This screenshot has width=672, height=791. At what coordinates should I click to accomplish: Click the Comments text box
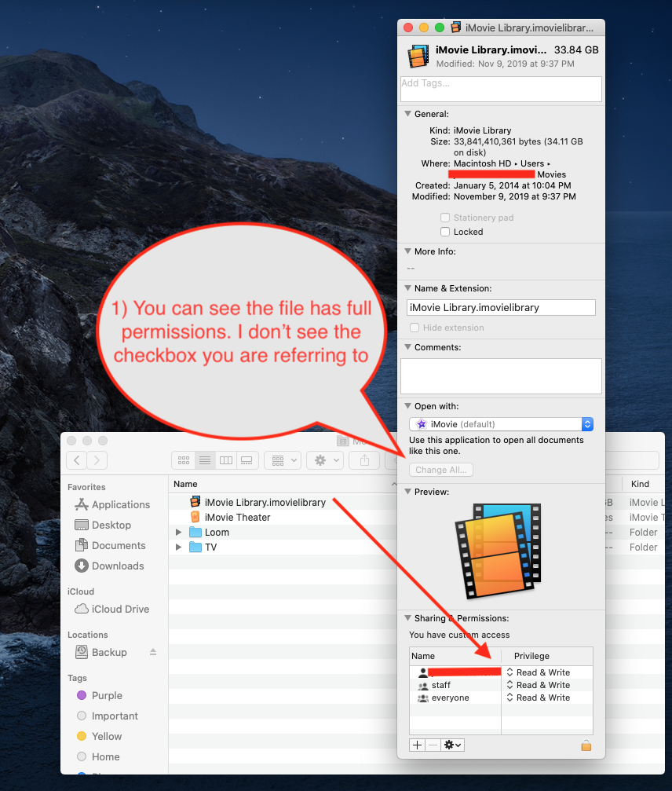coord(501,375)
